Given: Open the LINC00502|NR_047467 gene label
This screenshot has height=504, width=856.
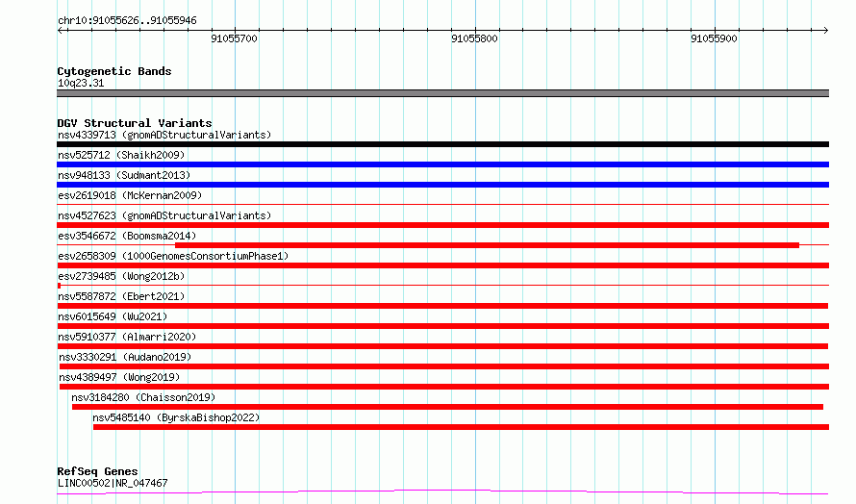Looking at the screenshot, I should pos(113,483).
